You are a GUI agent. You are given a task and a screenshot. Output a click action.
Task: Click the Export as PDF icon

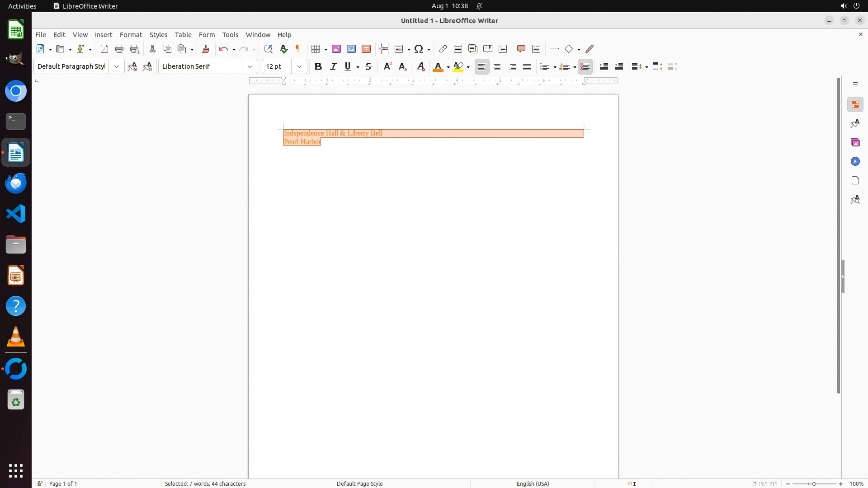104,49
